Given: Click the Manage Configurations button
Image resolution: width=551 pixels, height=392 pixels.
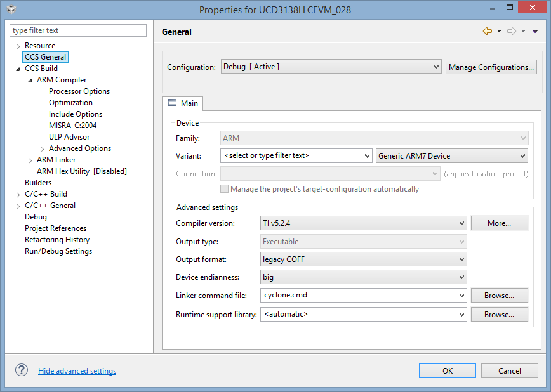Looking at the screenshot, I should click(491, 67).
